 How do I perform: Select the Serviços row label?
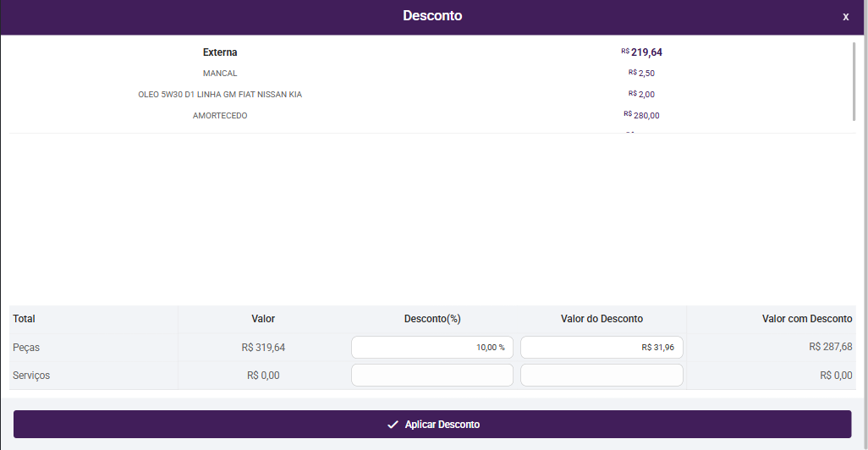click(31, 376)
